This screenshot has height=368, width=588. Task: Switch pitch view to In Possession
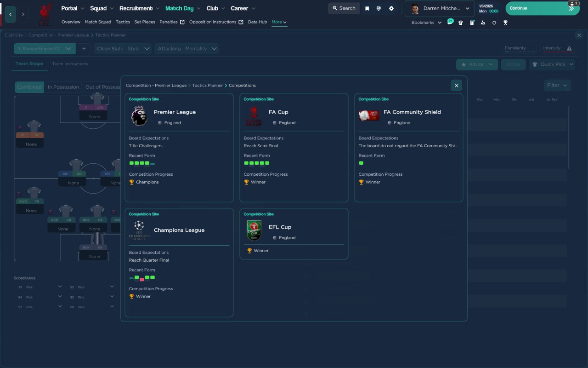63,87
